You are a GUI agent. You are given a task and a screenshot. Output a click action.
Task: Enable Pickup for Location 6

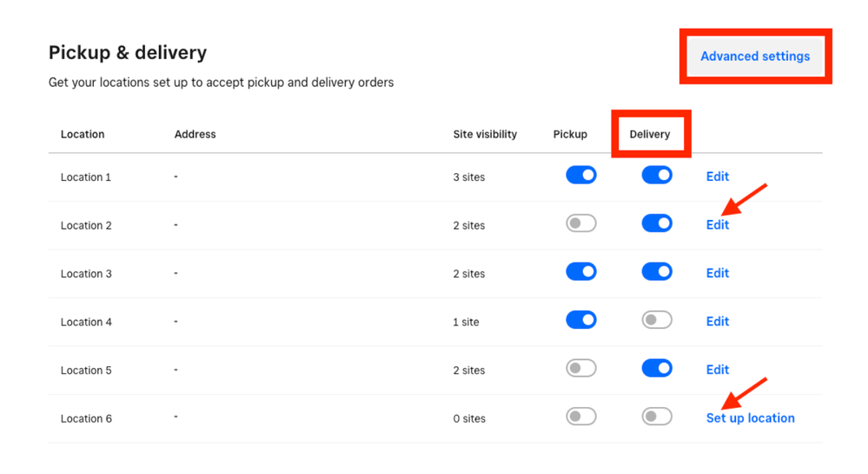(x=580, y=417)
